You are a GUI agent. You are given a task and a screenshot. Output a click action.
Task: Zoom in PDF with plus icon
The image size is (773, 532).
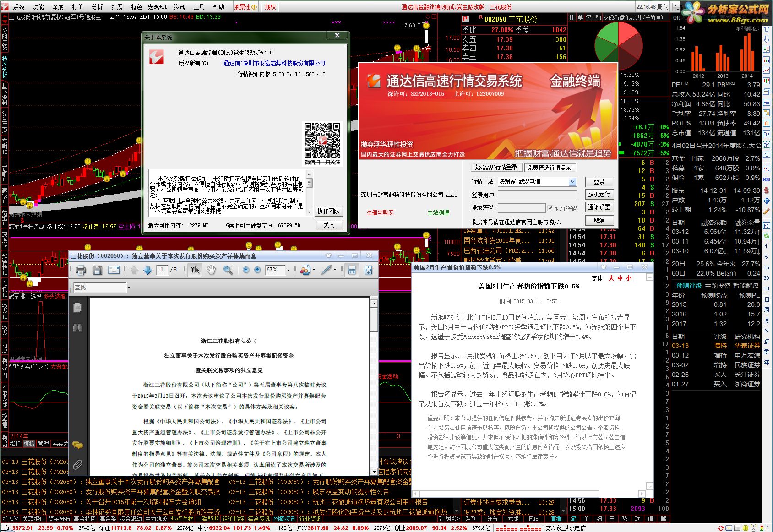(257, 270)
